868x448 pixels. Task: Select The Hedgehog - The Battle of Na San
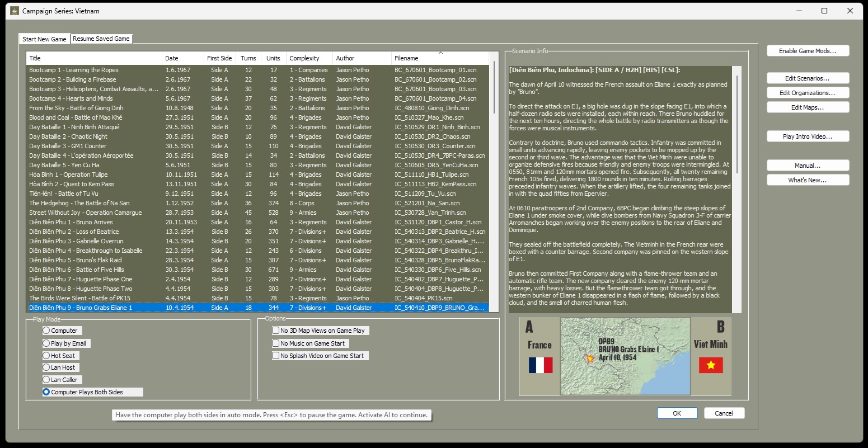coord(257,204)
